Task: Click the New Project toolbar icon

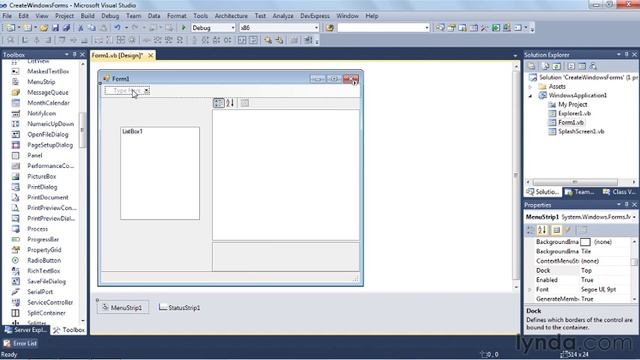Action: tap(11, 28)
